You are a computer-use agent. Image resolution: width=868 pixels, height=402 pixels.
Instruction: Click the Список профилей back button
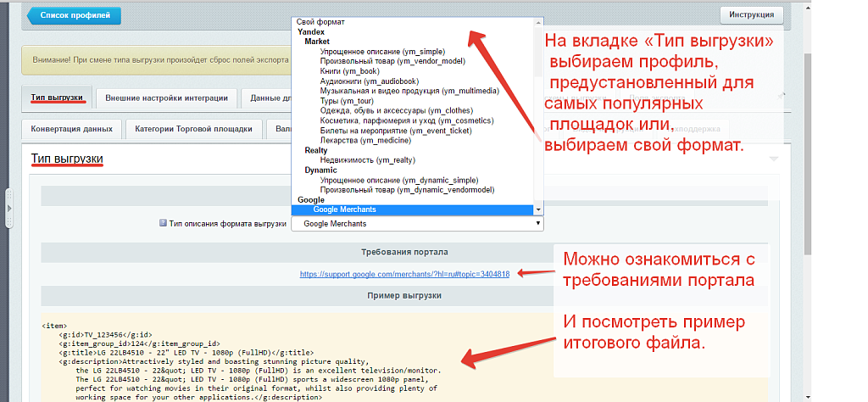(x=75, y=15)
